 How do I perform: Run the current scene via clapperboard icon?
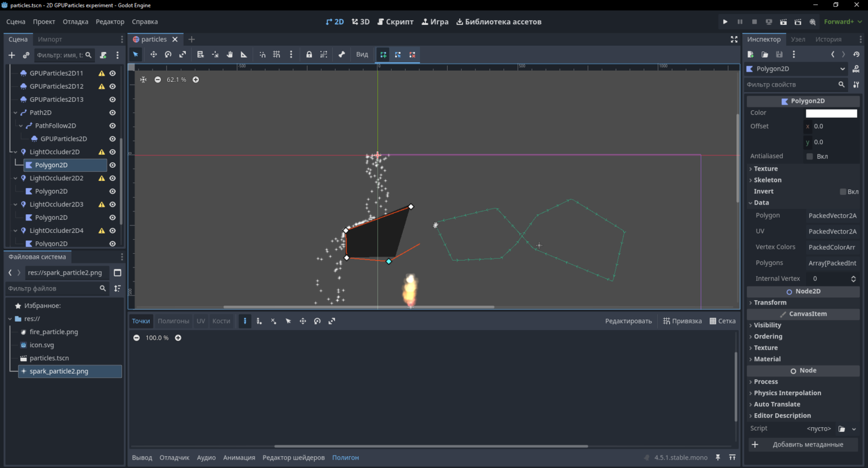[783, 22]
